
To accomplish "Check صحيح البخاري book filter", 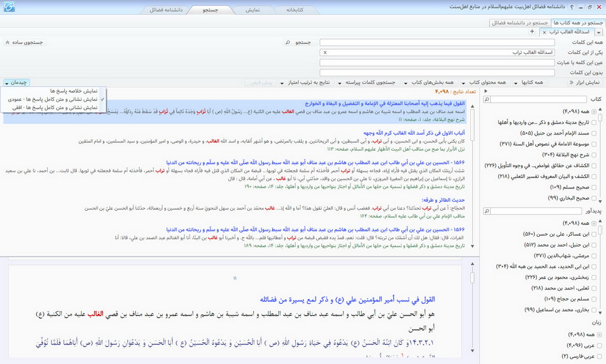I will click(x=594, y=198).
